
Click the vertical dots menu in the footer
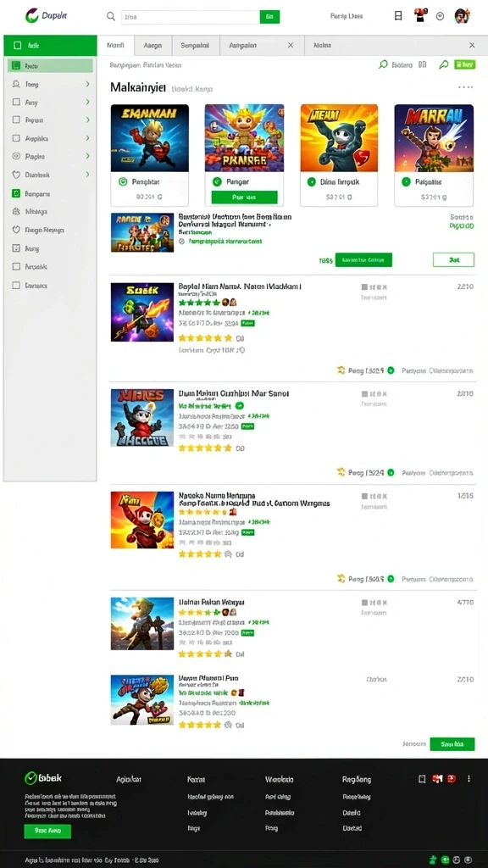(469, 779)
